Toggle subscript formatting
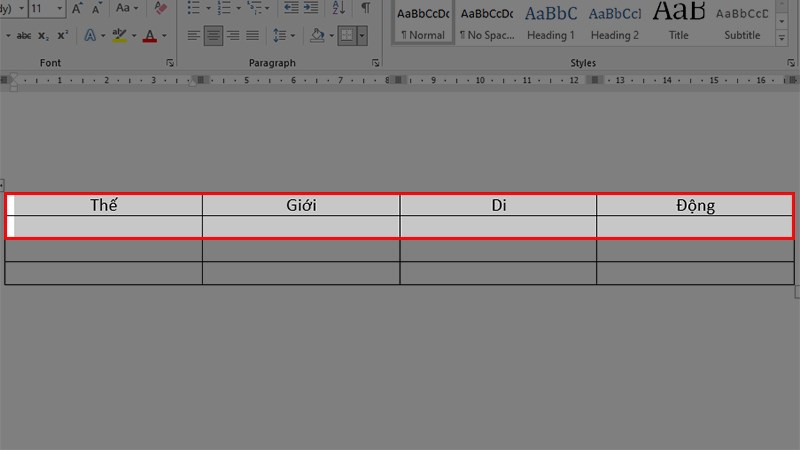This screenshot has width=800, height=450. [44, 36]
